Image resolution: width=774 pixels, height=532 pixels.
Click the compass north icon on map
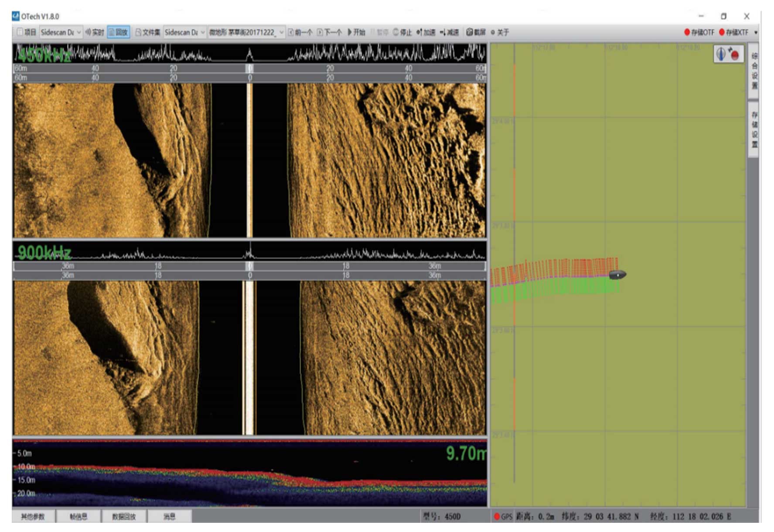pyautogui.click(x=721, y=54)
